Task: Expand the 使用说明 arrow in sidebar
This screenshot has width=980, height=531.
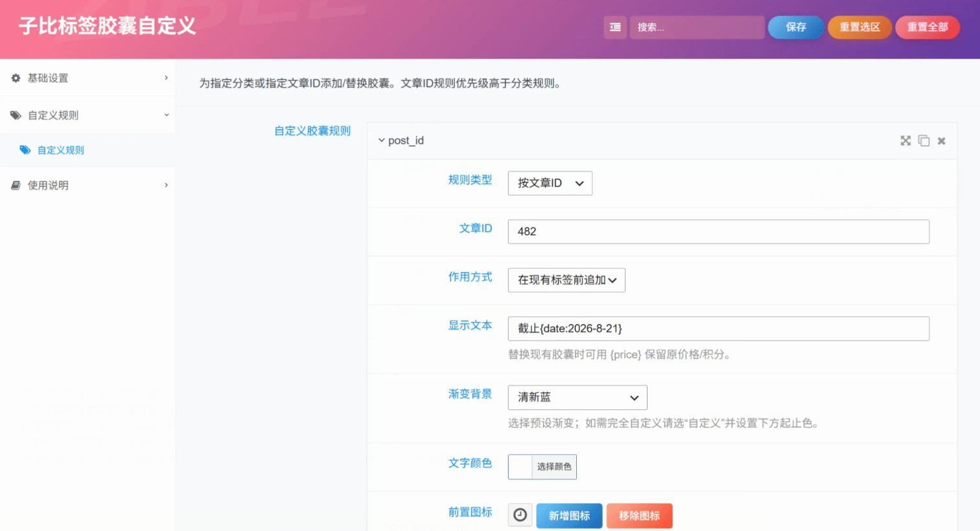Action: point(166,185)
